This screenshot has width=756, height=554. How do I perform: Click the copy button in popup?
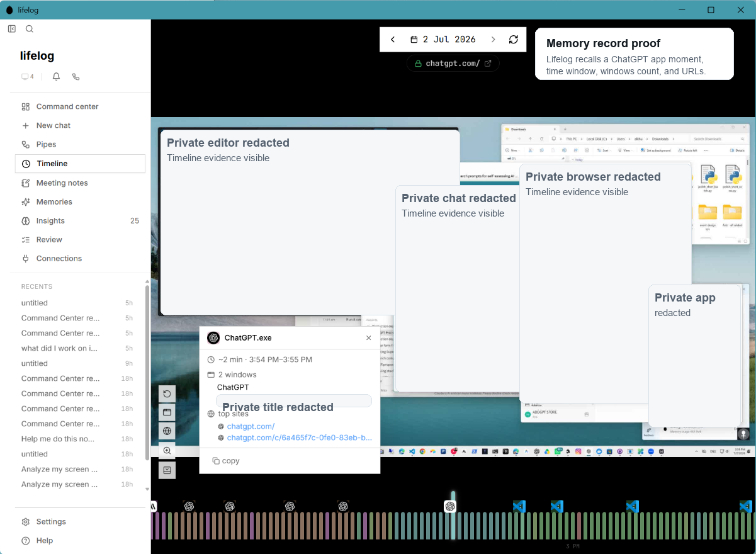[226, 461]
